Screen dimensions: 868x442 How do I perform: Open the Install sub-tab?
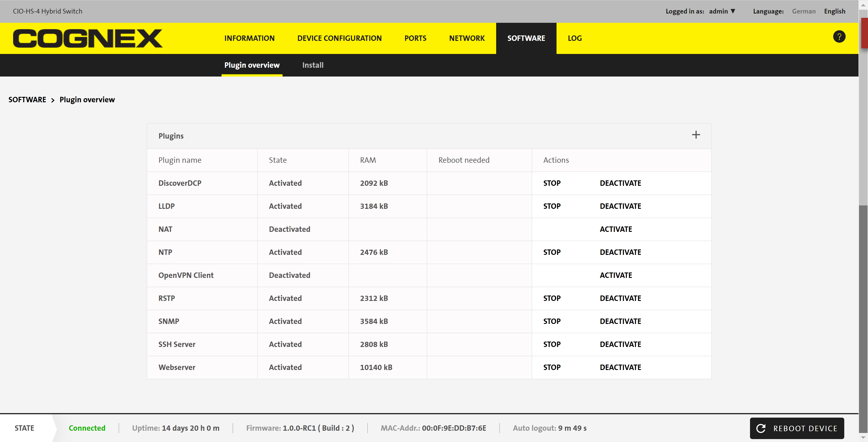(313, 65)
